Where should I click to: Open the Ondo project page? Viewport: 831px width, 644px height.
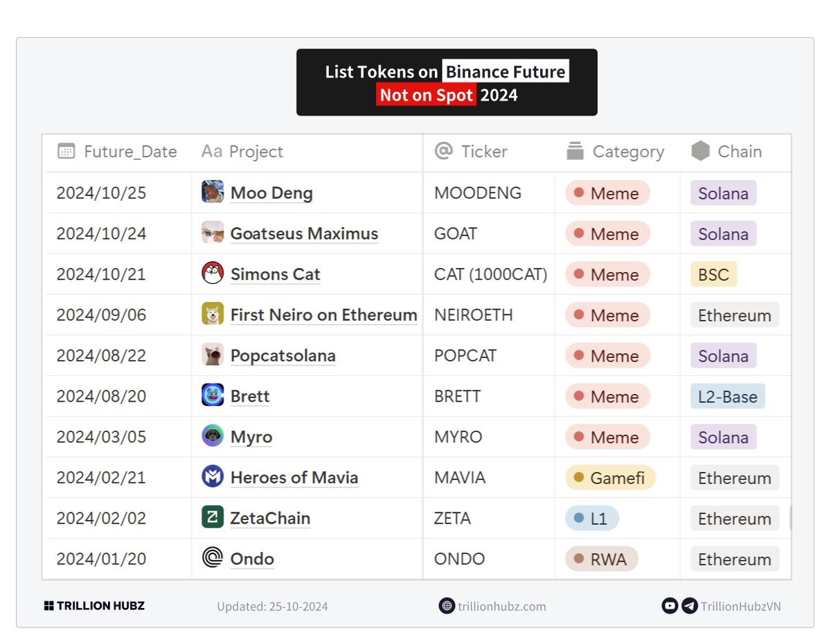252,559
